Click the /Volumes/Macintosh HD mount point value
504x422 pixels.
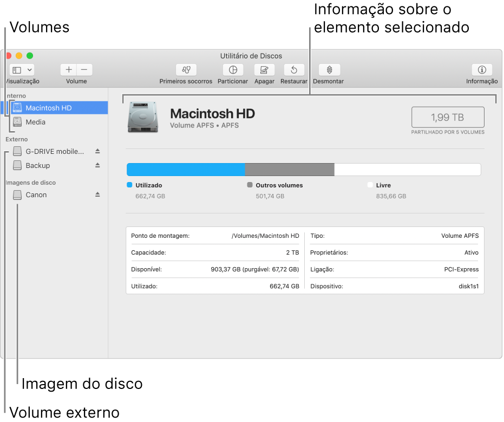(265, 236)
